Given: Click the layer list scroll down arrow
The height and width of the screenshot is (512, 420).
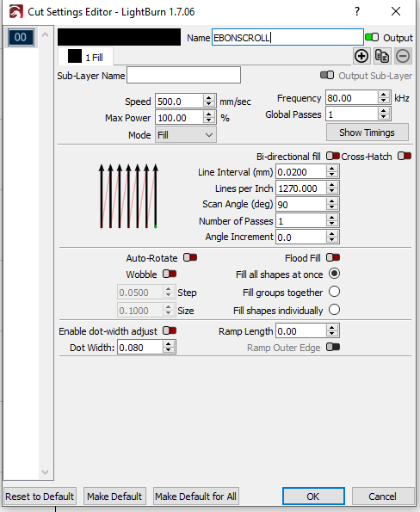Looking at the screenshot, I should 46,472.
